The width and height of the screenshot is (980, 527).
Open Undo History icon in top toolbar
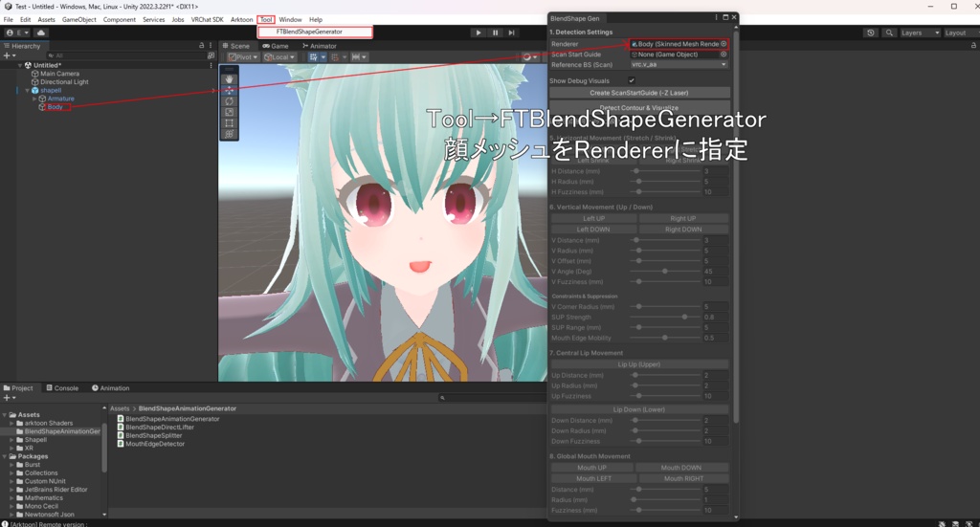coord(871,33)
